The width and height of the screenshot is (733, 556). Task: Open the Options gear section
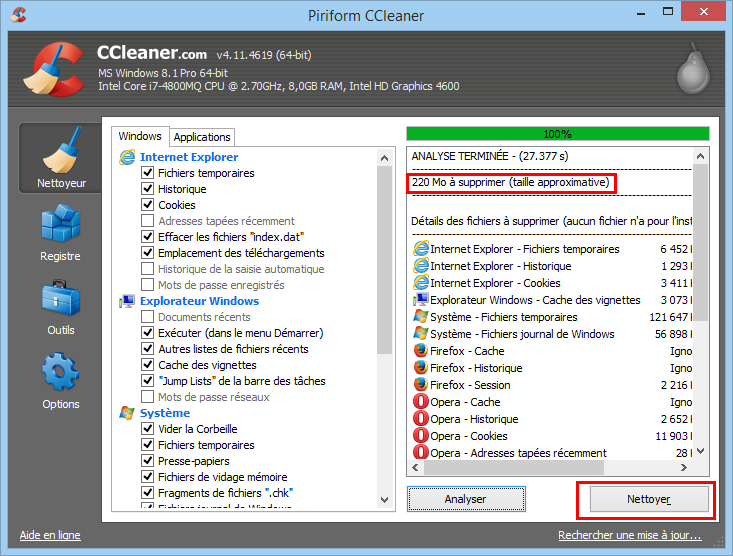[61, 381]
